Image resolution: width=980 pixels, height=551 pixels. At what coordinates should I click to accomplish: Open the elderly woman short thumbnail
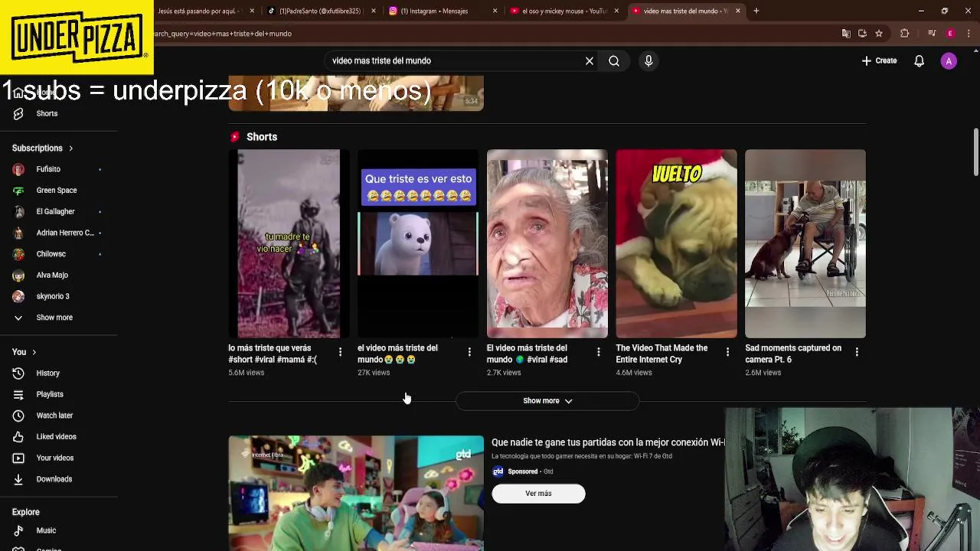(547, 243)
